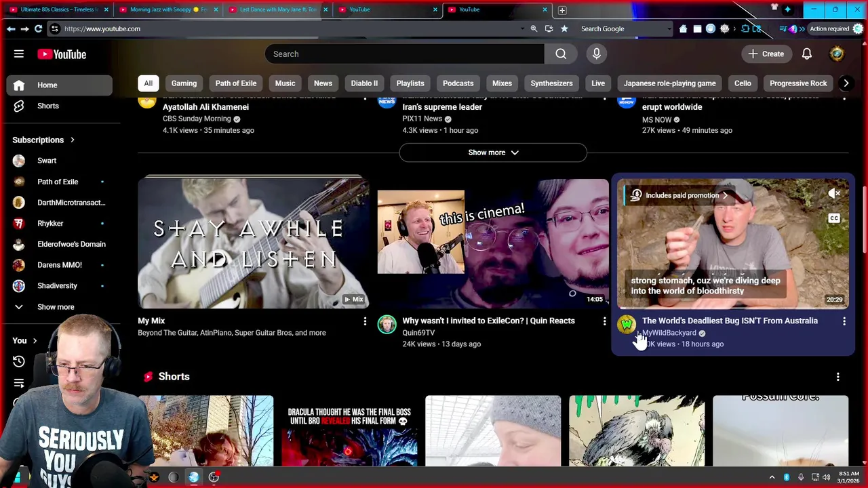Image resolution: width=868 pixels, height=488 pixels.
Task: Open site information icon in address bar
Action: point(55,28)
